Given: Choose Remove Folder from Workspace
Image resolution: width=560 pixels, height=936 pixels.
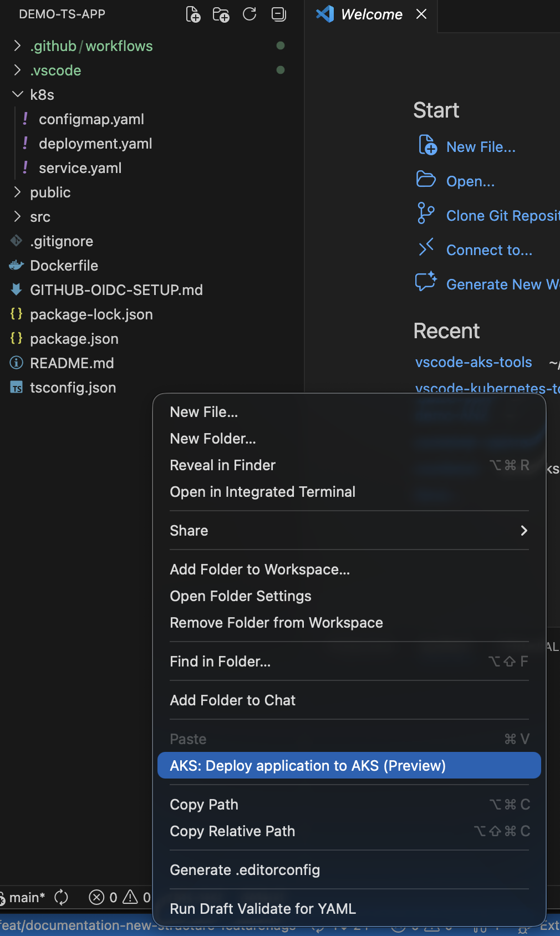Looking at the screenshot, I should pos(349,623).
